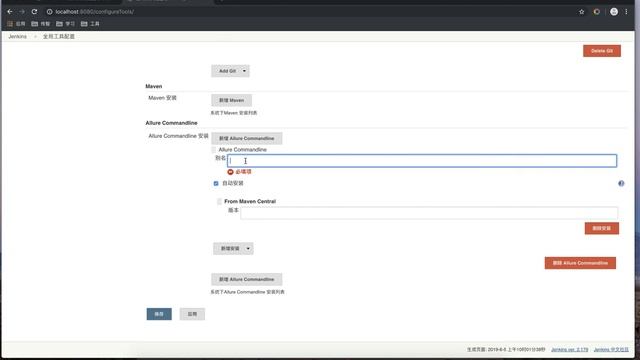Click the bold Allure Commandline section heading

point(171,123)
